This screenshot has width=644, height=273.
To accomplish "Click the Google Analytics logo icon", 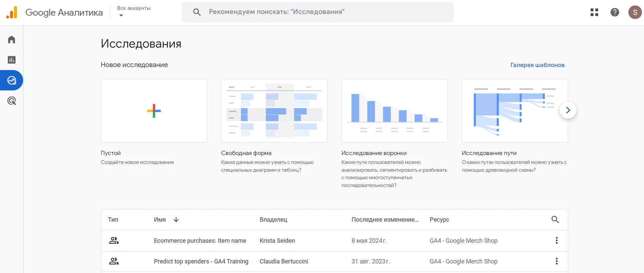I will 12,13.
